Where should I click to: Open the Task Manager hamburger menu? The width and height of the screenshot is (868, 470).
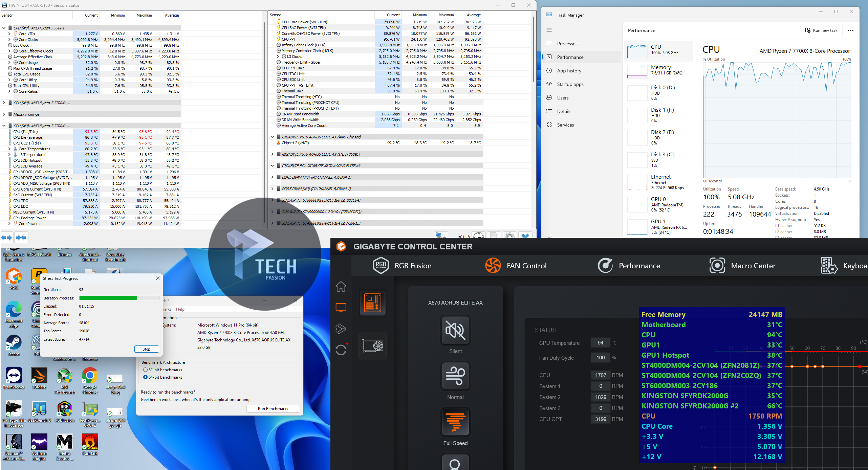click(549, 30)
